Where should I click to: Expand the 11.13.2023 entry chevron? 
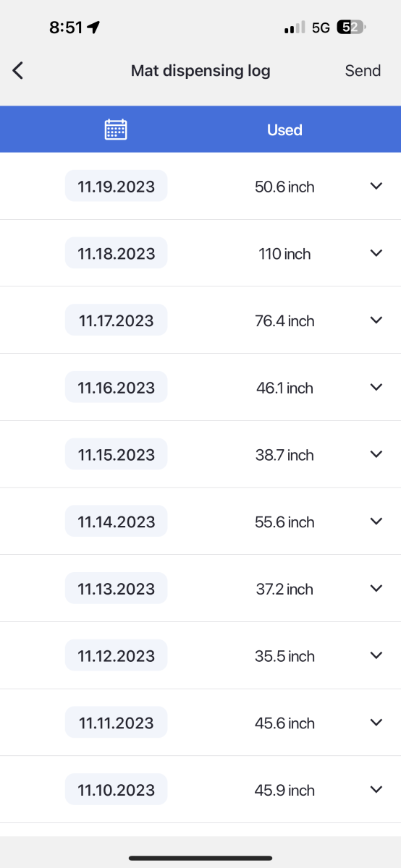point(376,588)
